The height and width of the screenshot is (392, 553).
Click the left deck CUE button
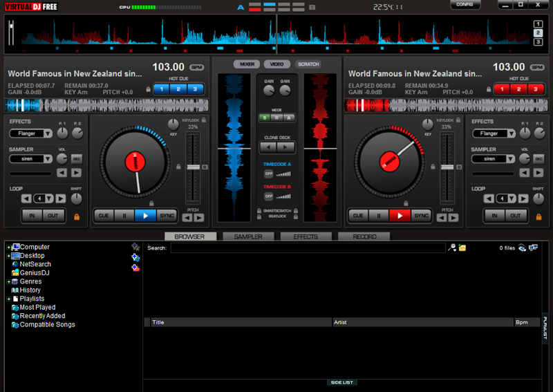tap(104, 216)
